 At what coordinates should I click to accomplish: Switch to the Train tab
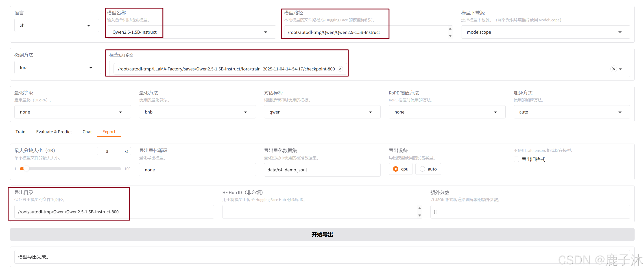20,131
